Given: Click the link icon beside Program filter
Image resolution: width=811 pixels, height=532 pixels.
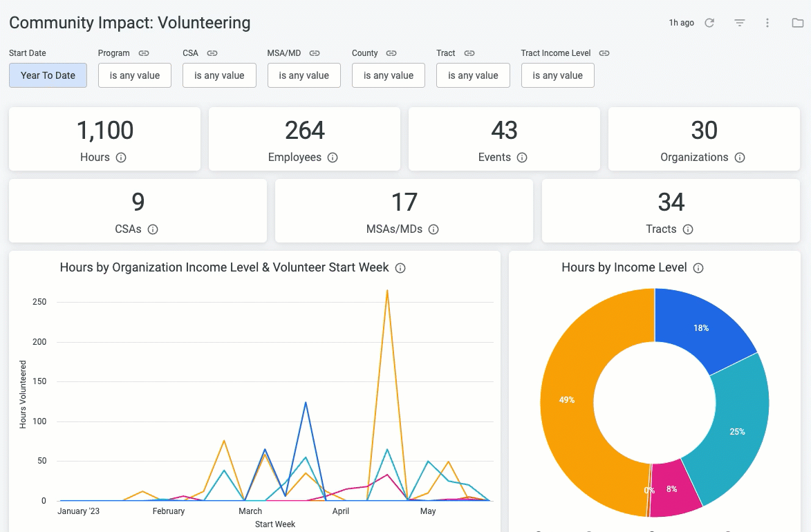Looking at the screenshot, I should click(144, 53).
